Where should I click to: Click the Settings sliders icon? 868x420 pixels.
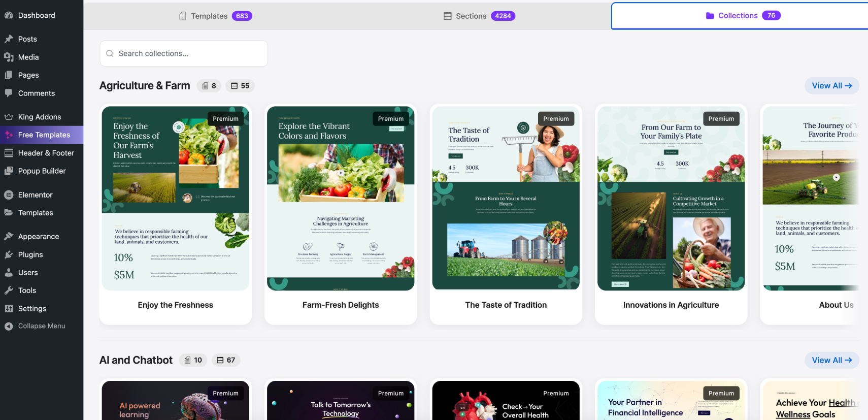(x=9, y=308)
